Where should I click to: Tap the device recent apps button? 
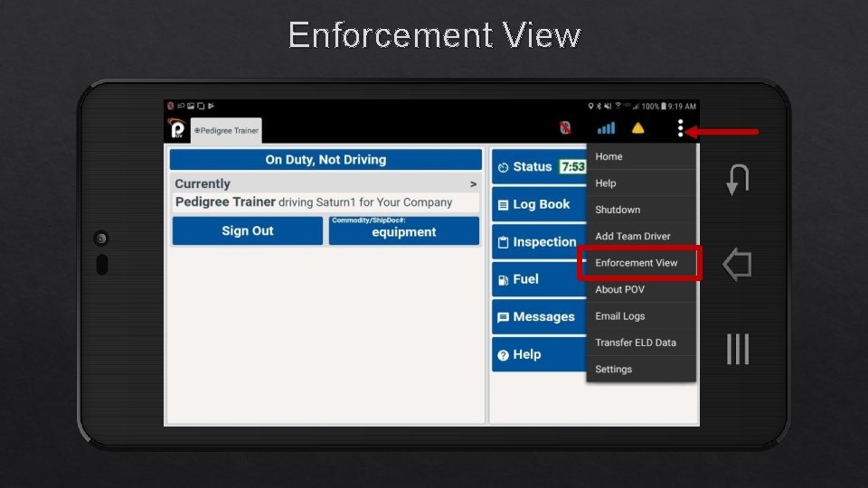738,349
